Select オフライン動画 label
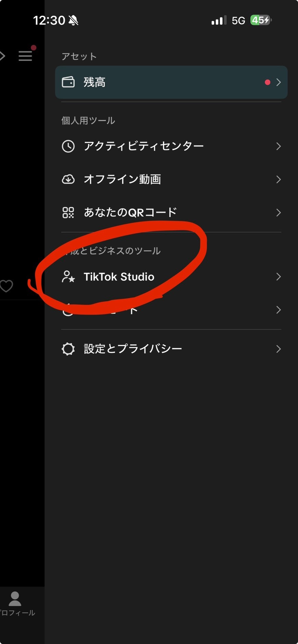This screenshot has width=298, height=644. tap(122, 179)
